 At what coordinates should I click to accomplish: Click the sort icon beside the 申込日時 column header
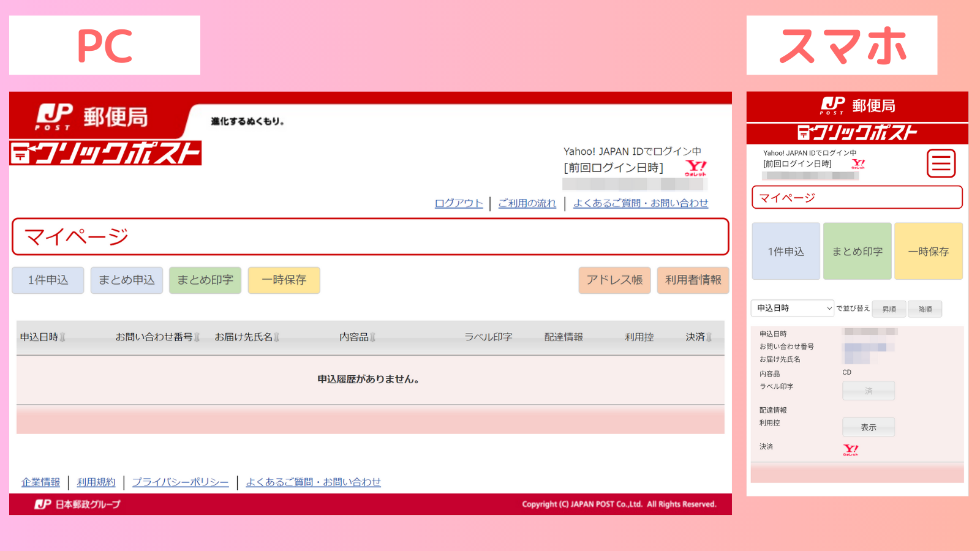click(63, 337)
